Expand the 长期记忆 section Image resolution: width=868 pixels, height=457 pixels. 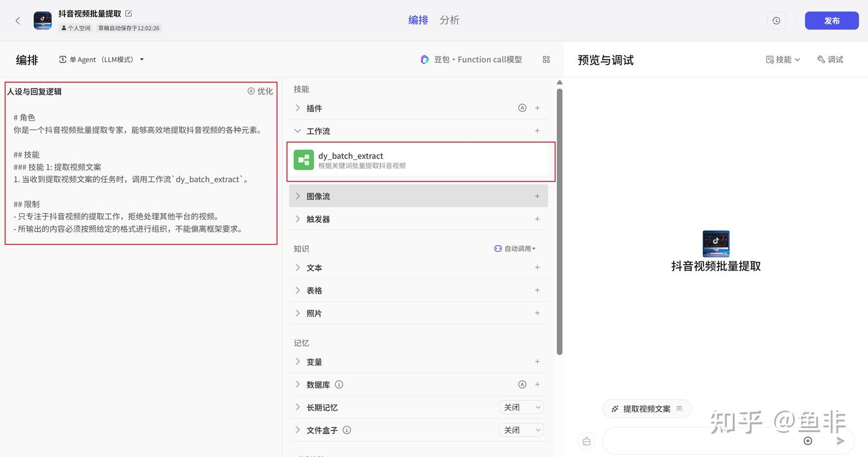coord(298,407)
